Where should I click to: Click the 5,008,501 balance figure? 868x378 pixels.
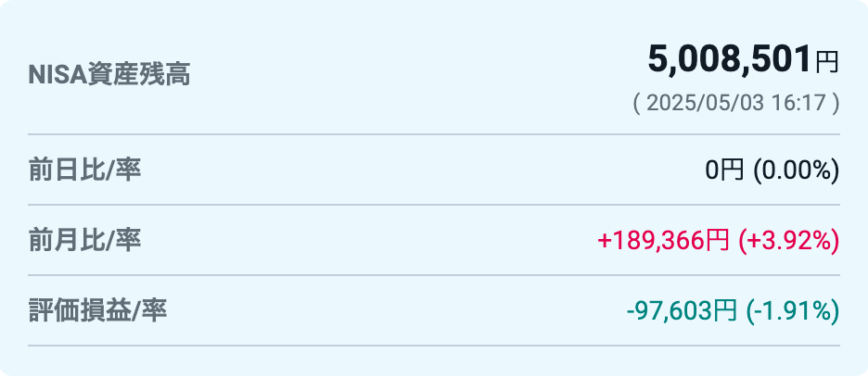[730, 60]
